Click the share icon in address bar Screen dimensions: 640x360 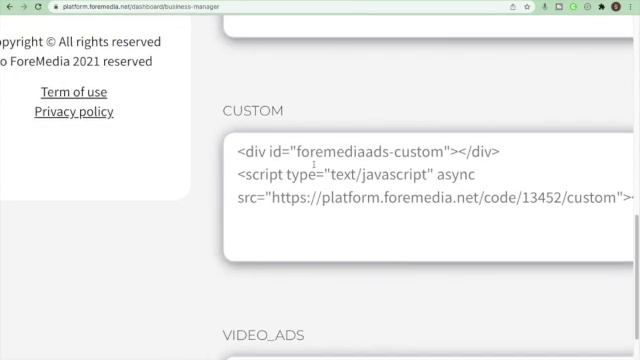[513, 7]
